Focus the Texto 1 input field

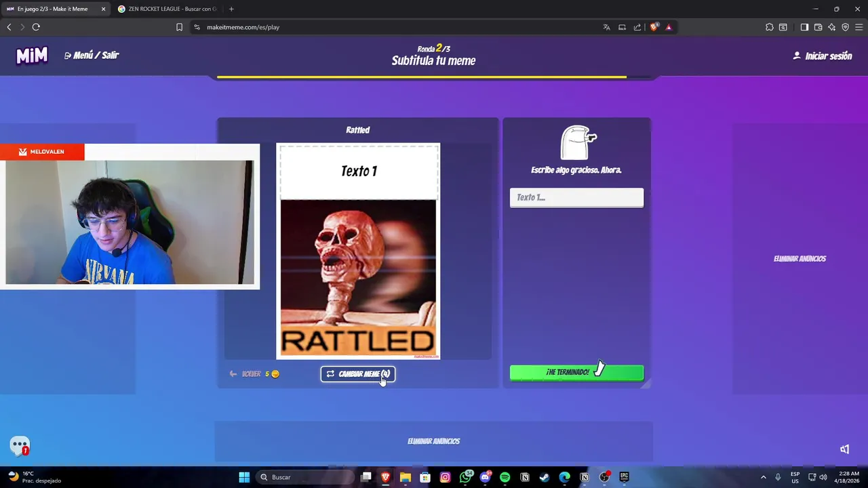(x=576, y=197)
